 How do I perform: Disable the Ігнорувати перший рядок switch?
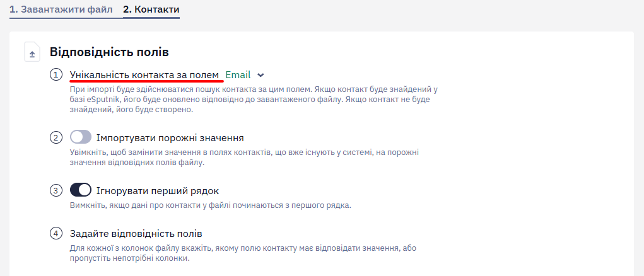click(81, 190)
